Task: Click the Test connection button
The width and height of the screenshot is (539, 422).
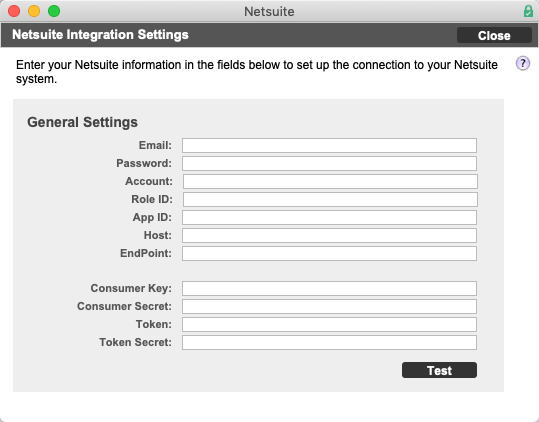Action: pos(439,370)
